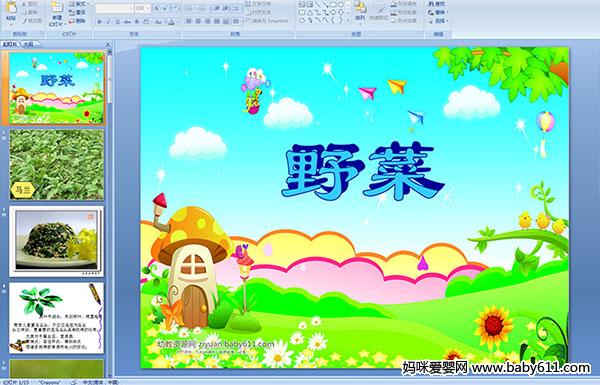Viewport: 600px width, 385px height.
Task: Toggle Underline formatting
Action: click(x=117, y=22)
